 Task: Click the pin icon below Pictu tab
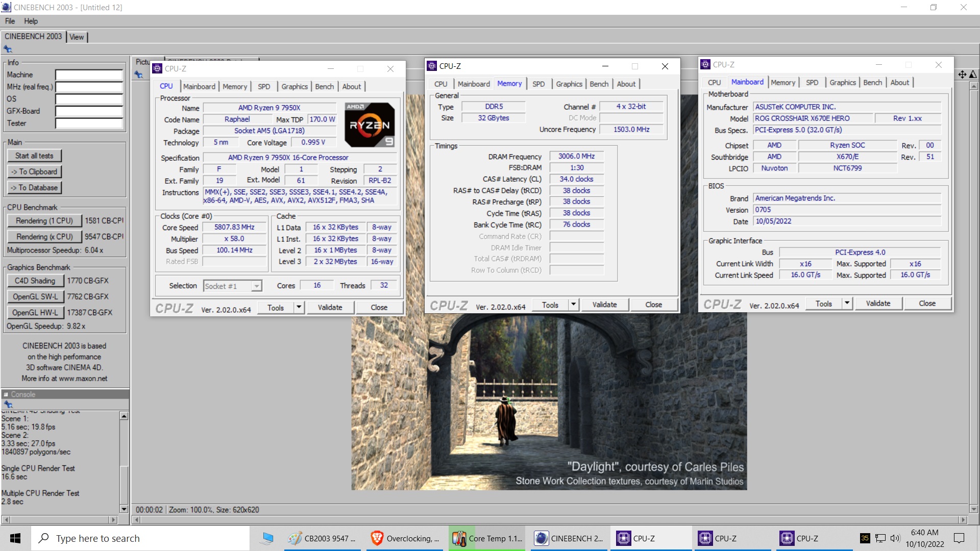click(x=139, y=74)
